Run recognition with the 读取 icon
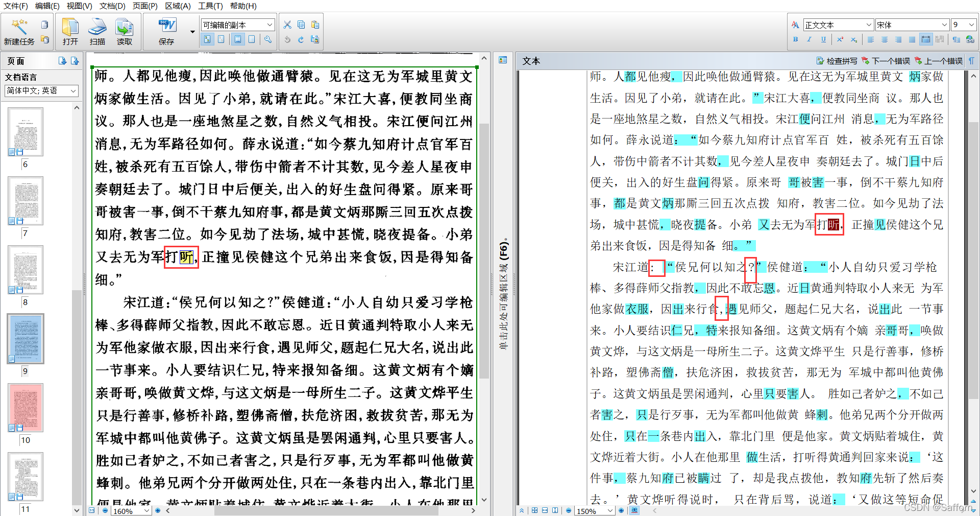Image resolution: width=980 pixels, height=516 pixels. pos(124,32)
